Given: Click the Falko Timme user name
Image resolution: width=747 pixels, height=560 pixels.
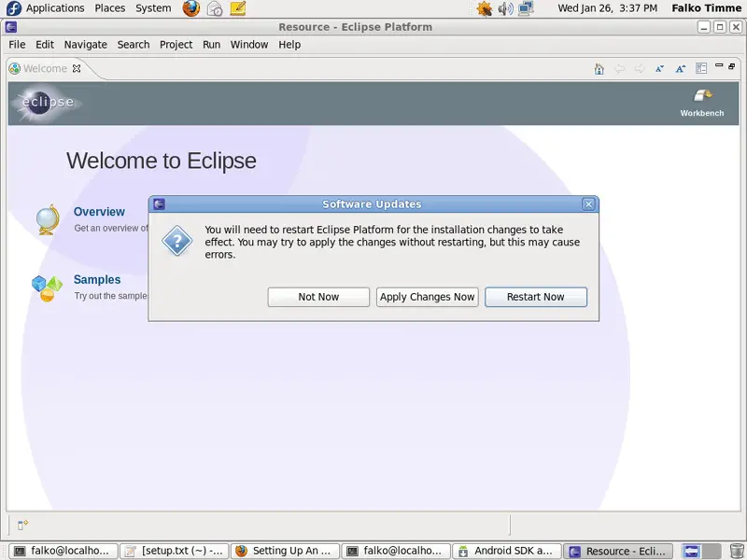Looking at the screenshot, I should click(x=707, y=8).
